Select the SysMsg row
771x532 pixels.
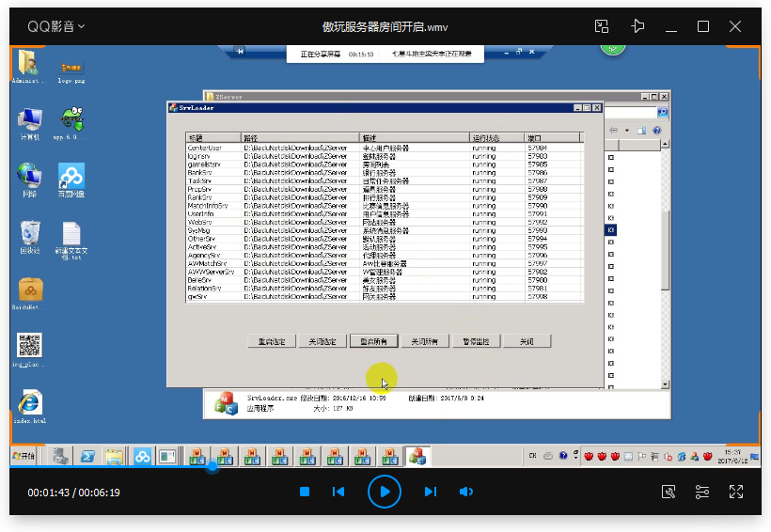point(384,230)
